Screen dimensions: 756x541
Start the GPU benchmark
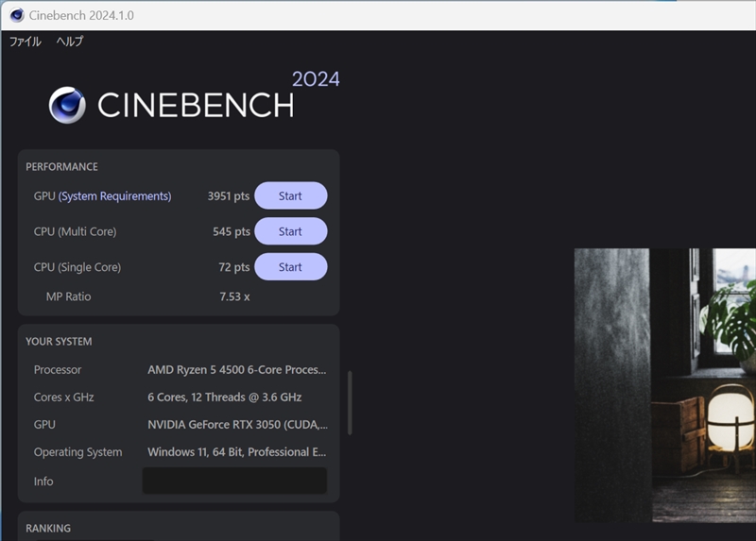pyautogui.click(x=291, y=195)
